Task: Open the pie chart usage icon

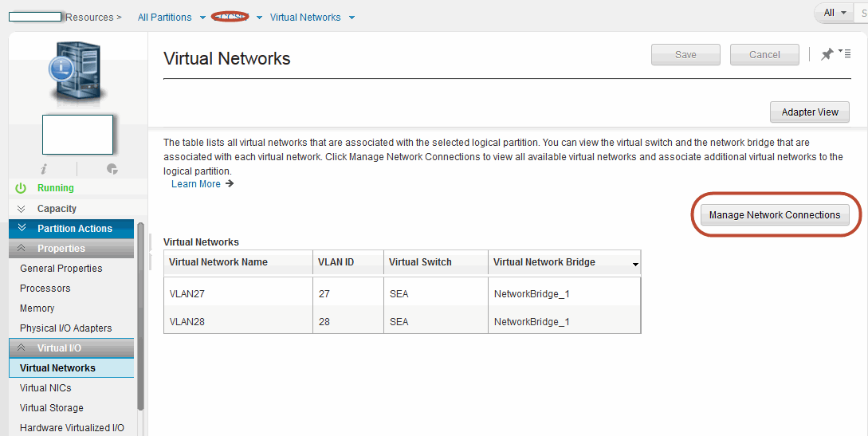Action: point(112,169)
